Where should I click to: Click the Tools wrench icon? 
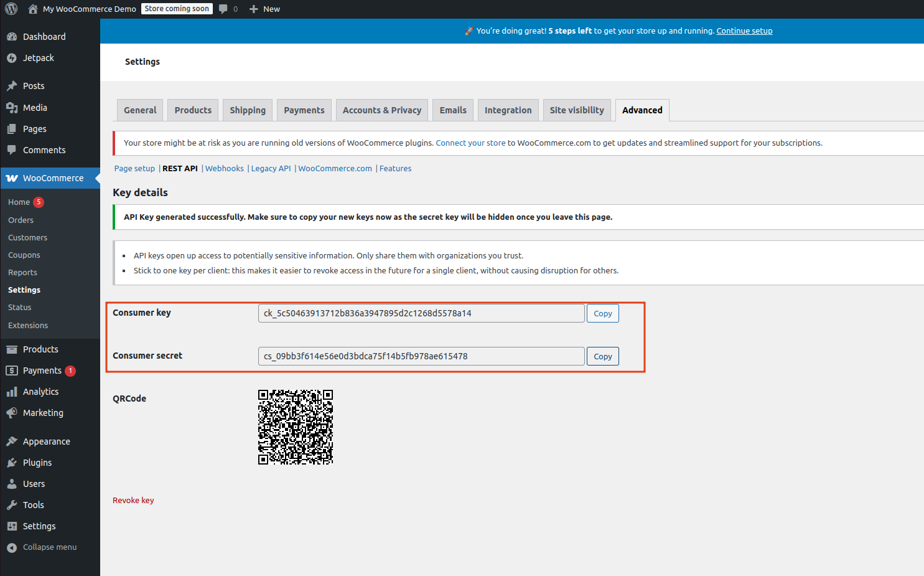click(12, 505)
